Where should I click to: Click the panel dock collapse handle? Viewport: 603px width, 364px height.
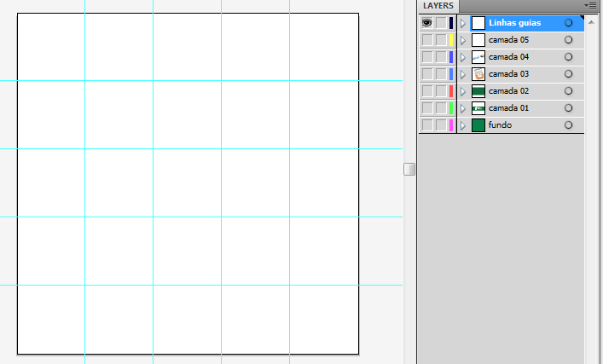coord(409,170)
